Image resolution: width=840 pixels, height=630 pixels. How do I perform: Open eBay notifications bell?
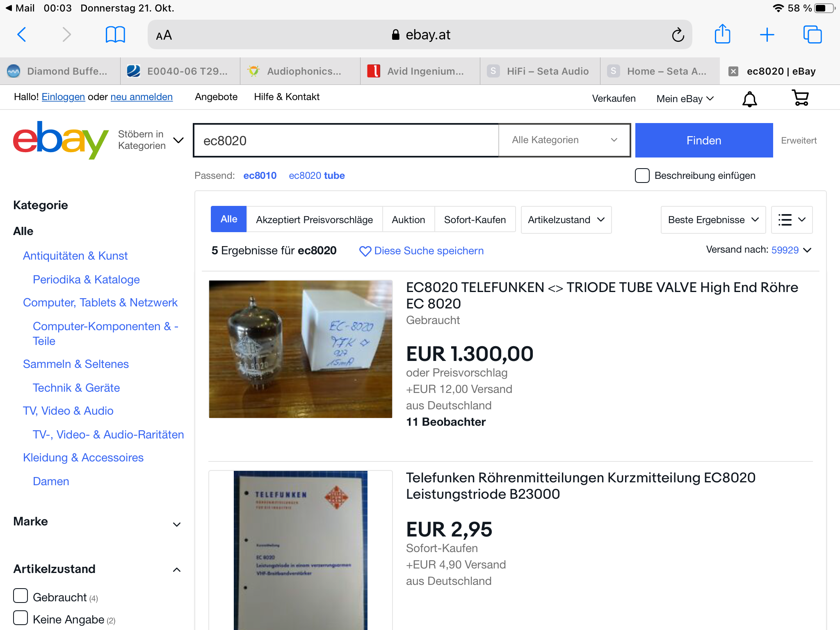pos(750,99)
